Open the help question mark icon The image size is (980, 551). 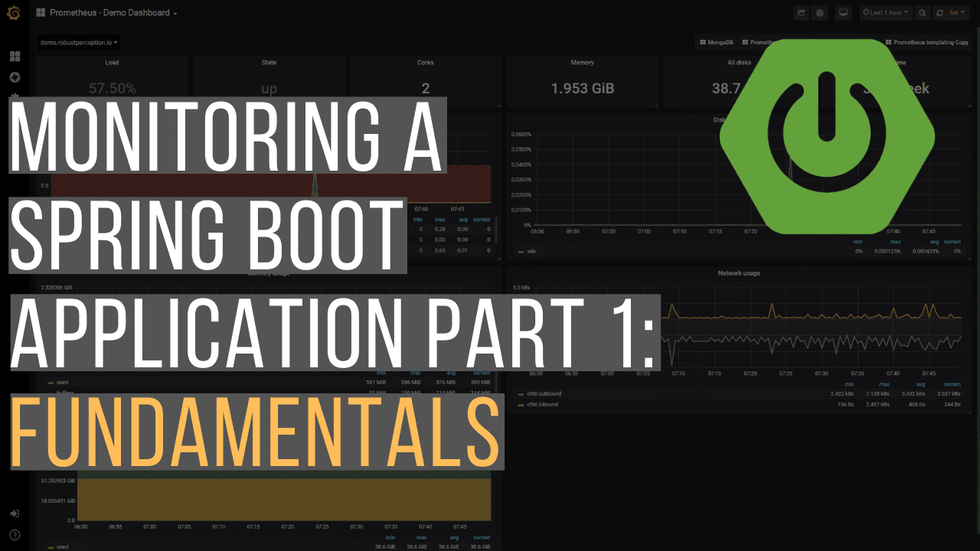(x=15, y=534)
